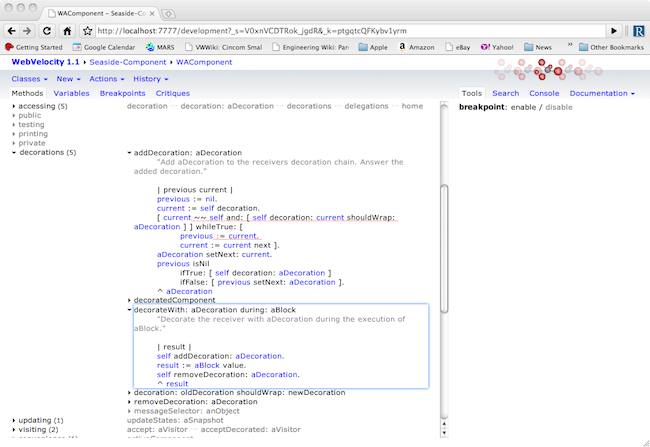Expand the removeDecoration: aDecoration method
650x447 pixels.
point(130,402)
